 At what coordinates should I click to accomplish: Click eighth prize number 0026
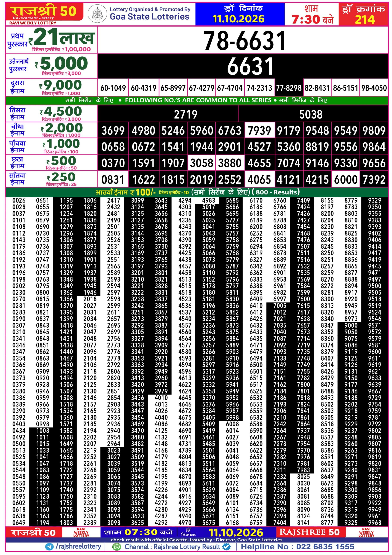pyautogui.click(x=19, y=200)
